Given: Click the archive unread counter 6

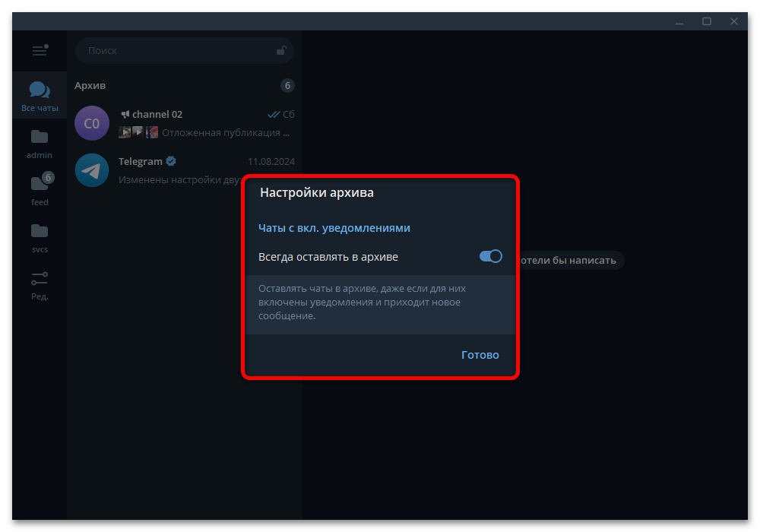Looking at the screenshot, I should tap(287, 85).
